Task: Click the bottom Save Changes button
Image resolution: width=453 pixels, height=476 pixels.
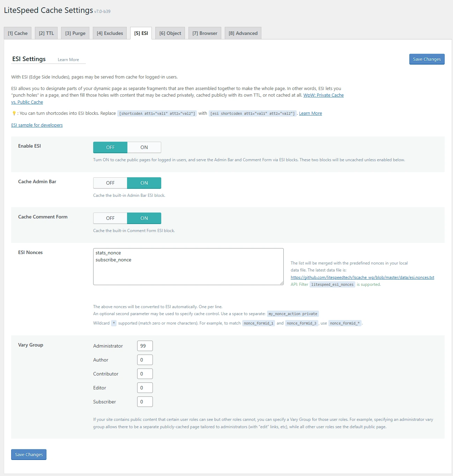Action: [29, 455]
